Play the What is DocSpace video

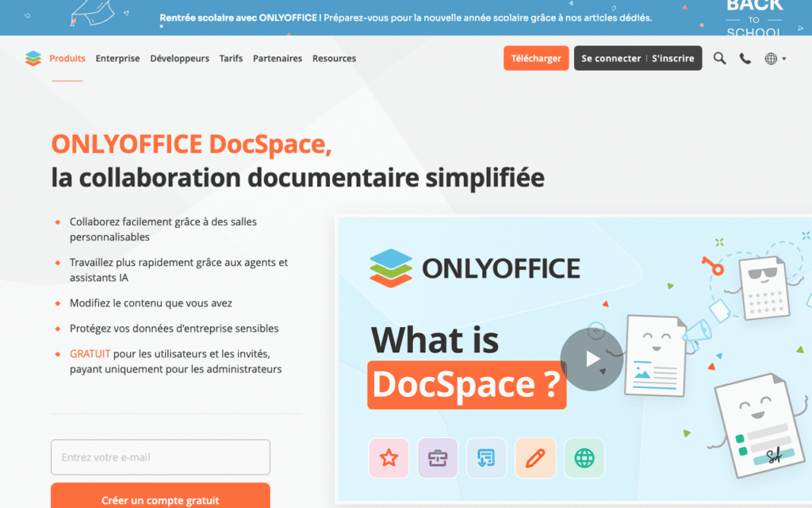pyautogui.click(x=592, y=359)
